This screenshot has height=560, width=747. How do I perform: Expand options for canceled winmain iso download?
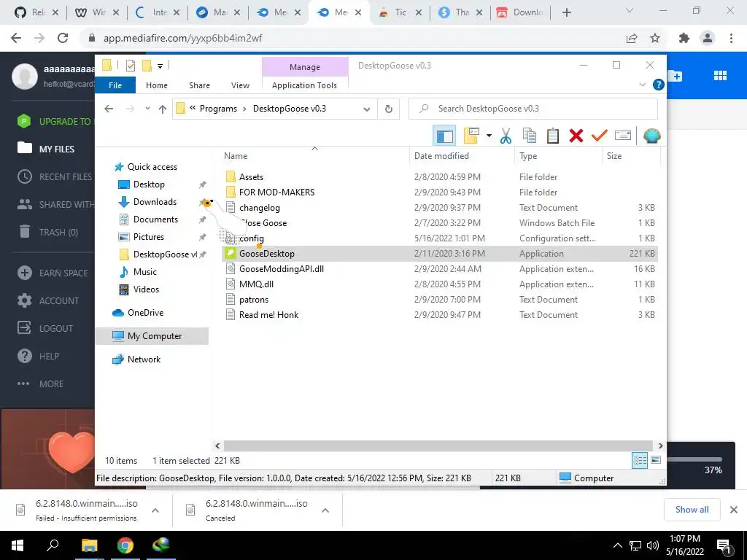[325, 510]
